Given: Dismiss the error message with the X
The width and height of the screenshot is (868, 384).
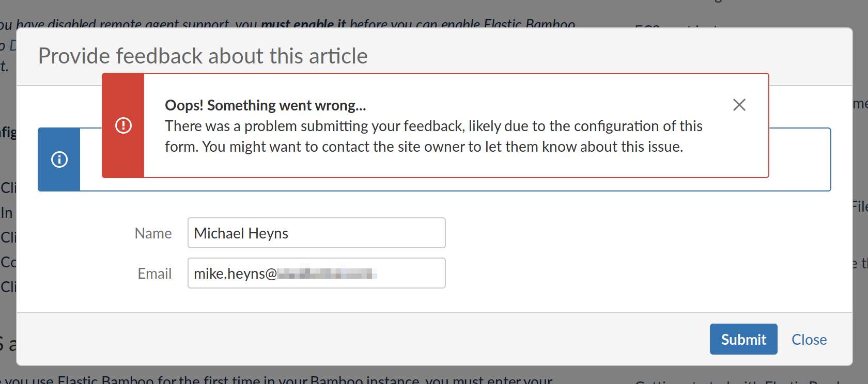Looking at the screenshot, I should [x=739, y=105].
